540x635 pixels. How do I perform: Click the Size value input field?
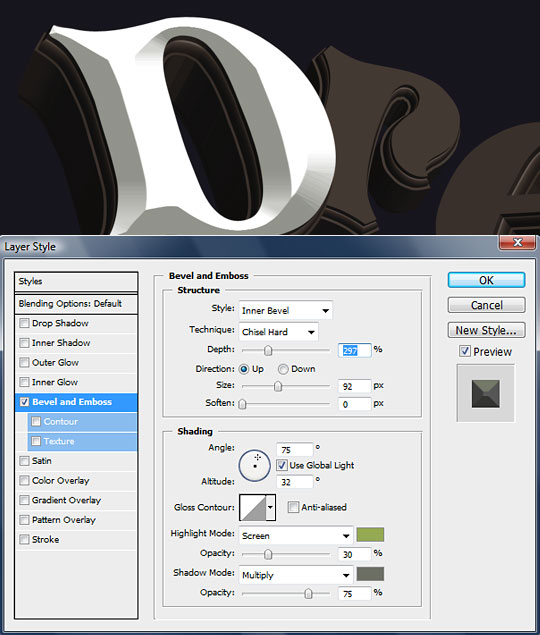click(354, 386)
